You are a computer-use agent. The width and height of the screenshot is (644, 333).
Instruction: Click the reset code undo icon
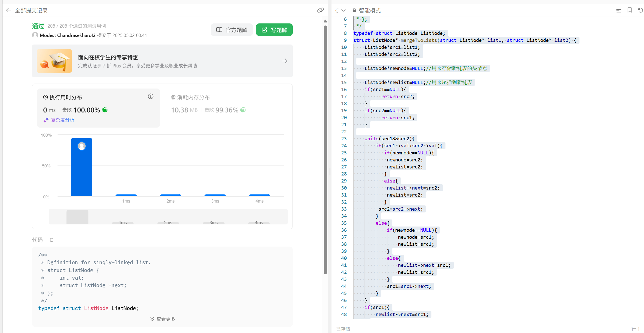(640, 10)
